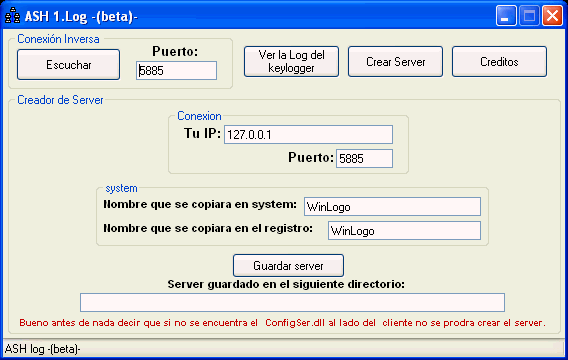This screenshot has width=568, height=360.
Task: Open Ver la Log del keylogger
Action: [x=291, y=62]
